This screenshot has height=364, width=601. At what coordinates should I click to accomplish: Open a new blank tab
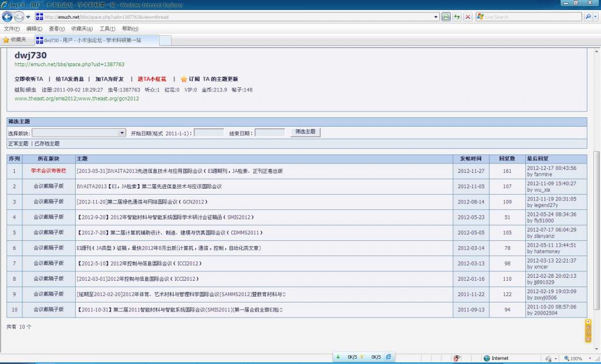point(165,40)
